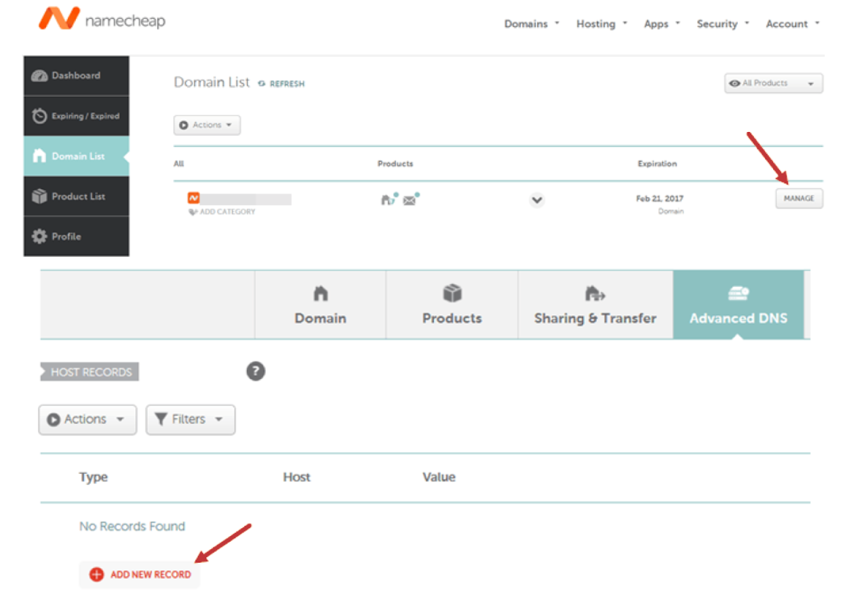Click the email product envelope icon
Viewport: 868px width, 606px height.
pos(411,199)
